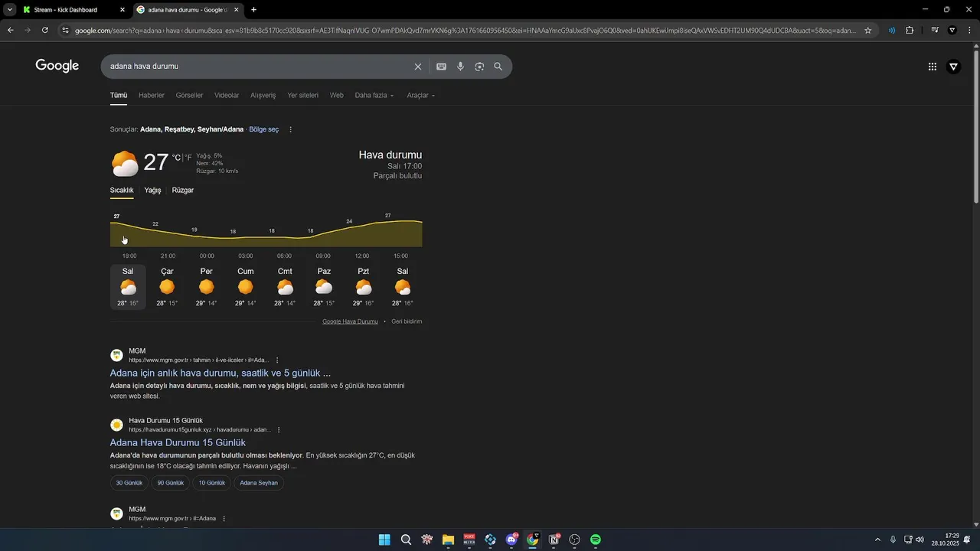
Task: Expand the Araçlar tools dropdown
Action: coord(421,96)
